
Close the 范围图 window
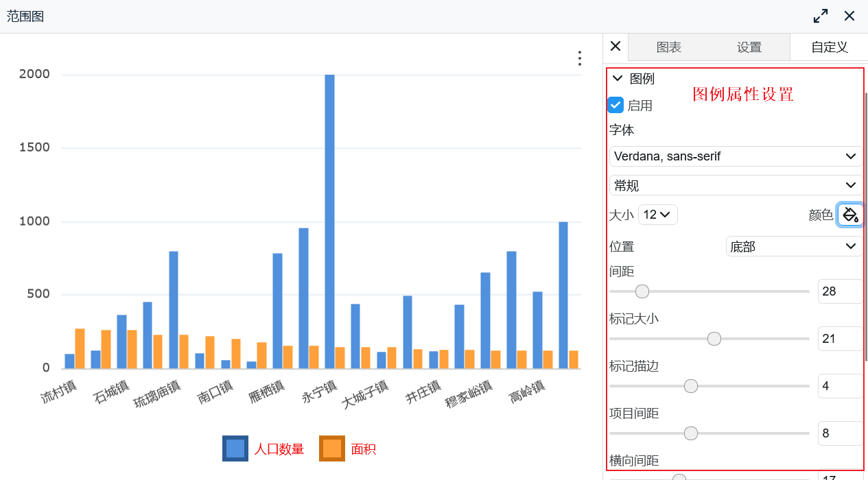(x=849, y=16)
